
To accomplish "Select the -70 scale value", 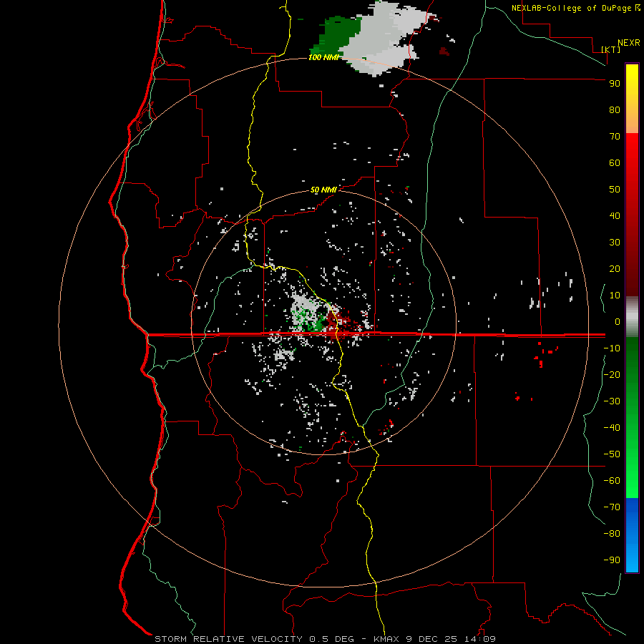I will tap(612, 507).
